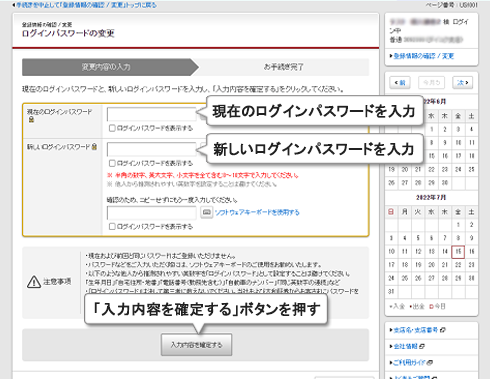Select June 4 in the calendar
This screenshot has width=490, height=379.
[471, 129]
